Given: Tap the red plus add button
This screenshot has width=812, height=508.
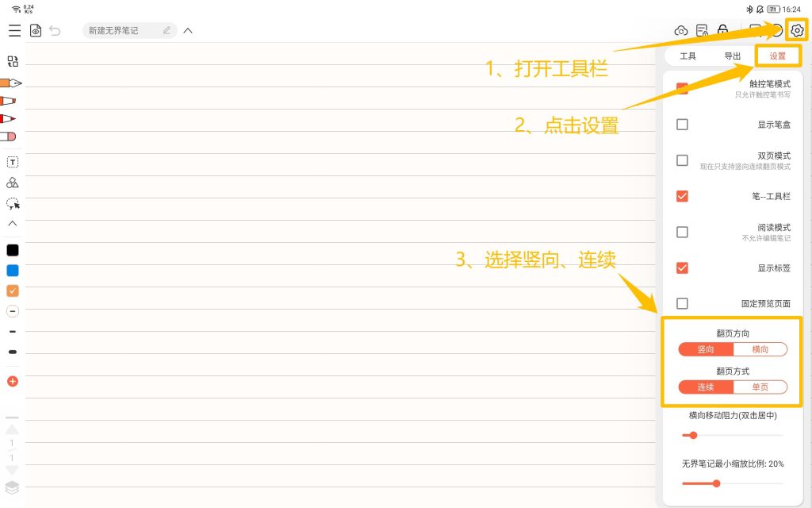Looking at the screenshot, I should (13, 381).
